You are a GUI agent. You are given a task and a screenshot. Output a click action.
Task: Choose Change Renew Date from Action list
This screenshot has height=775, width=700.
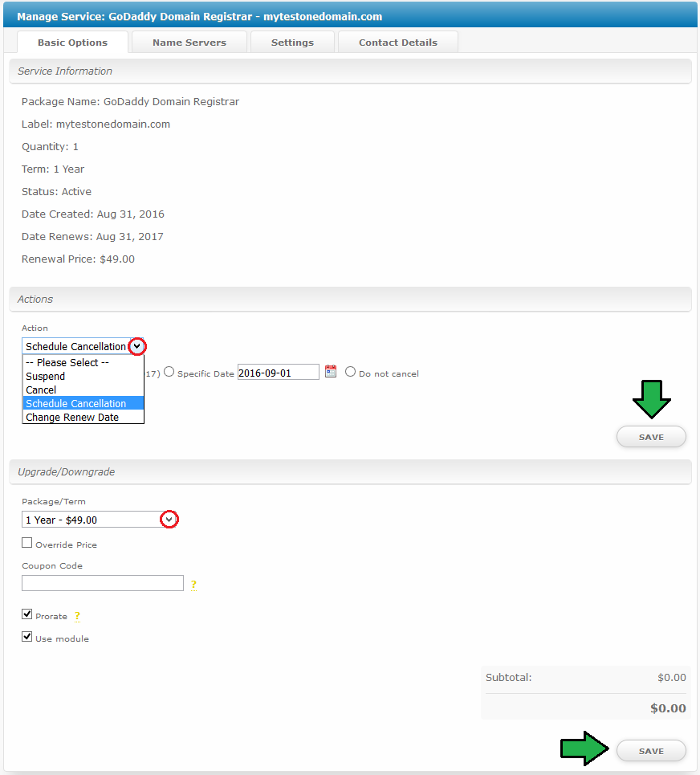(x=83, y=417)
